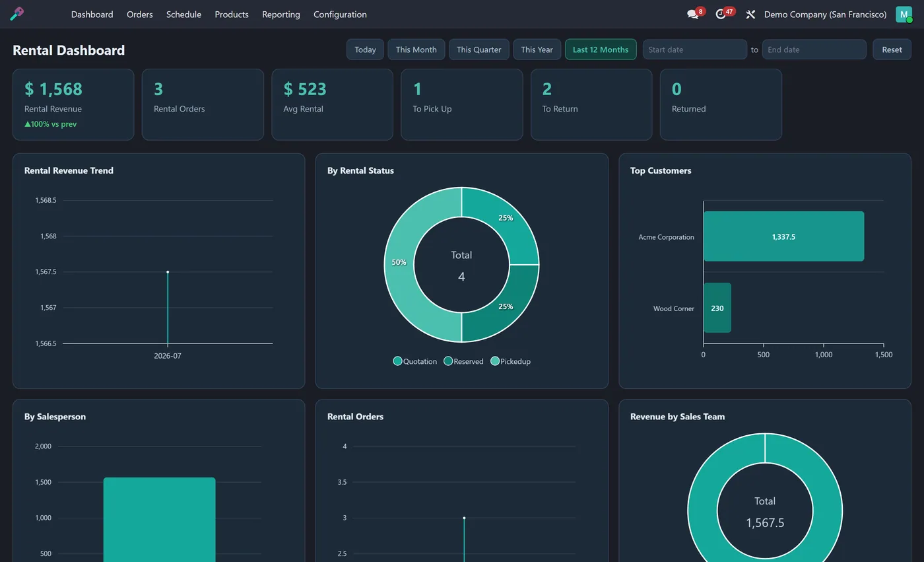Filter dashboard by This Month
Viewport: 924px width, 562px height.
click(x=416, y=50)
